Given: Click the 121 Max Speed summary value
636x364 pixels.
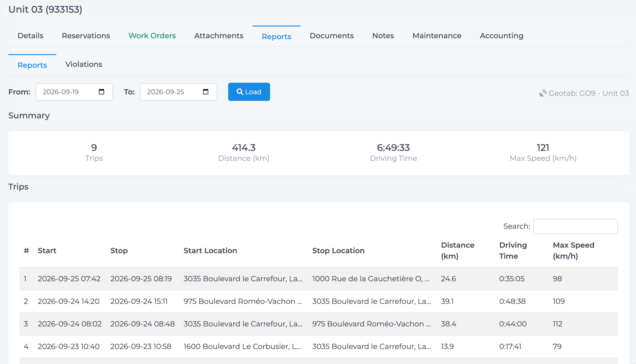Looking at the screenshot, I should point(543,147).
